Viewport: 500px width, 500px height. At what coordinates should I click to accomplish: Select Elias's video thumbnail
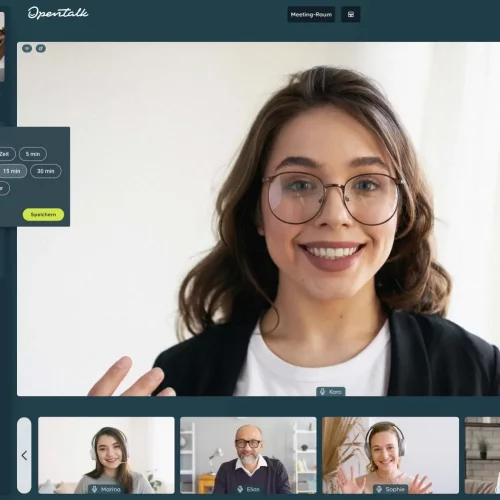coord(248,455)
